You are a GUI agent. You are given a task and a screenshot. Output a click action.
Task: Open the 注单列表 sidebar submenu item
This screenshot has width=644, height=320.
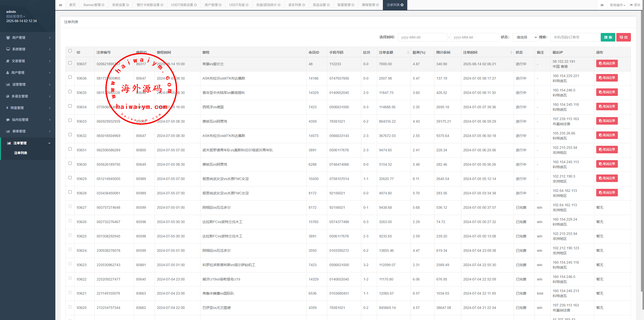[21, 153]
